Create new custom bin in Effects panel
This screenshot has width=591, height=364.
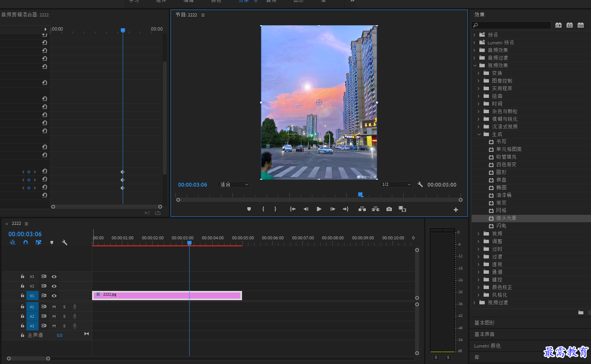pos(581,312)
